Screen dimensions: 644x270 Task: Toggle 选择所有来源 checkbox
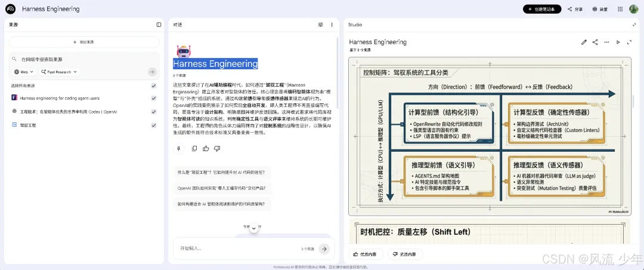(x=154, y=85)
